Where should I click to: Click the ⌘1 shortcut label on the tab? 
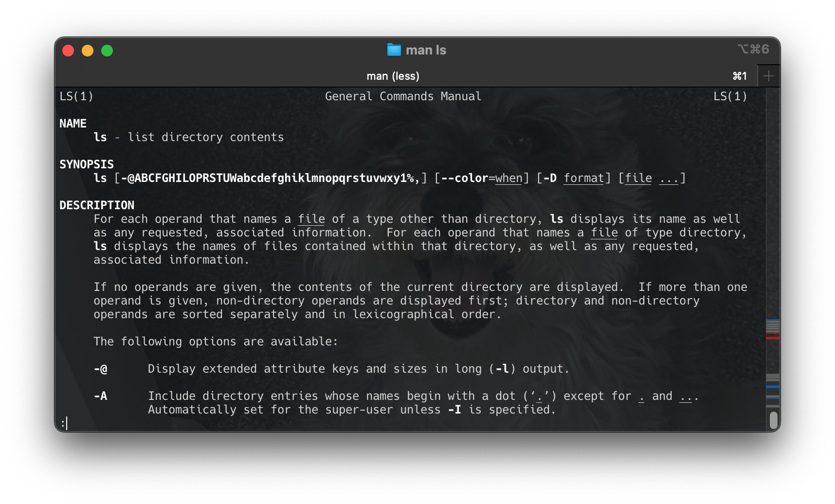tap(739, 76)
